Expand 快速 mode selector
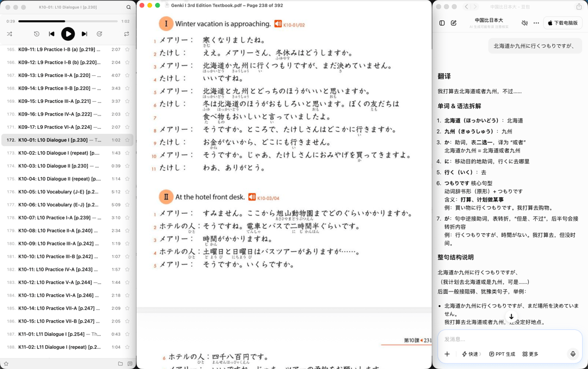The width and height of the screenshot is (588, 369). tap(471, 354)
